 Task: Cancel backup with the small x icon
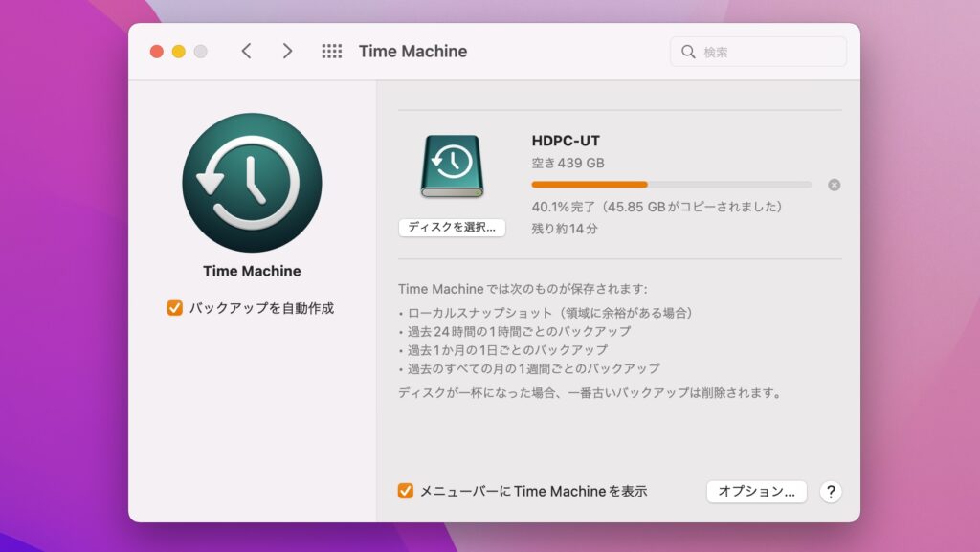point(834,185)
